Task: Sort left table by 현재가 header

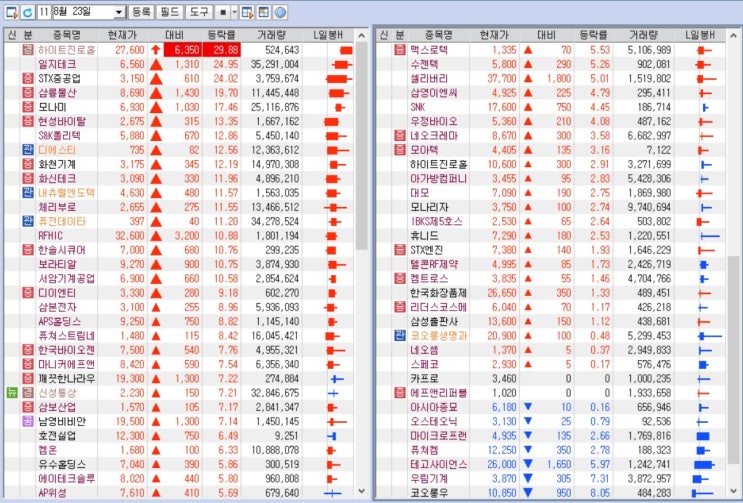Action: 122,35
